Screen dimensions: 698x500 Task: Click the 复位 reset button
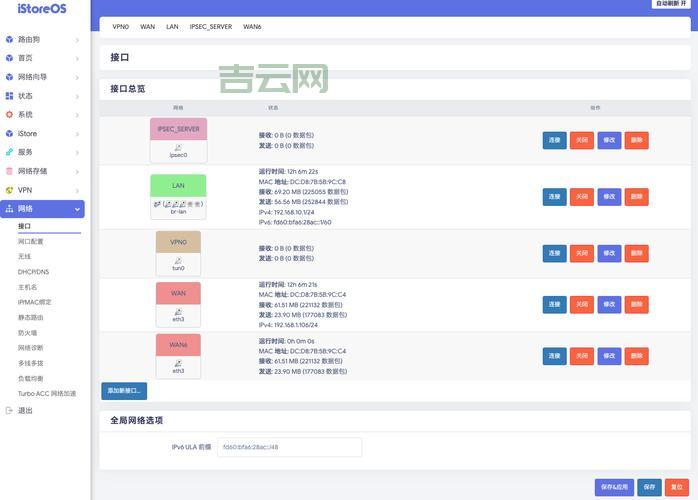pyautogui.click(x=677, y=487)
